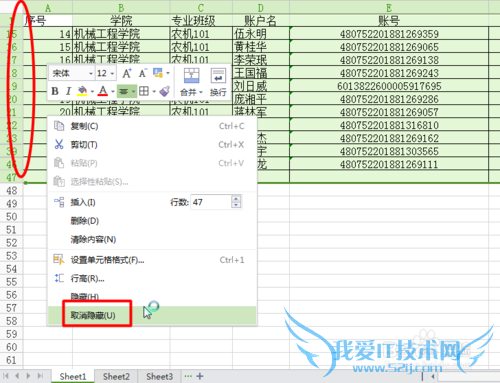This screenshot has height=383, width=500.
Task: Click the first-sheet navigation arrow
Action: coord(6,376)
